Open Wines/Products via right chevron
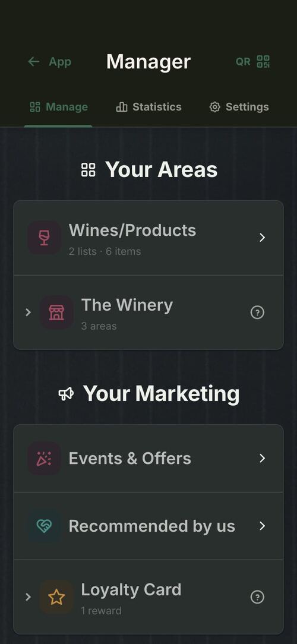The width and height of the screenshot is (297, 644). point(262,238)
